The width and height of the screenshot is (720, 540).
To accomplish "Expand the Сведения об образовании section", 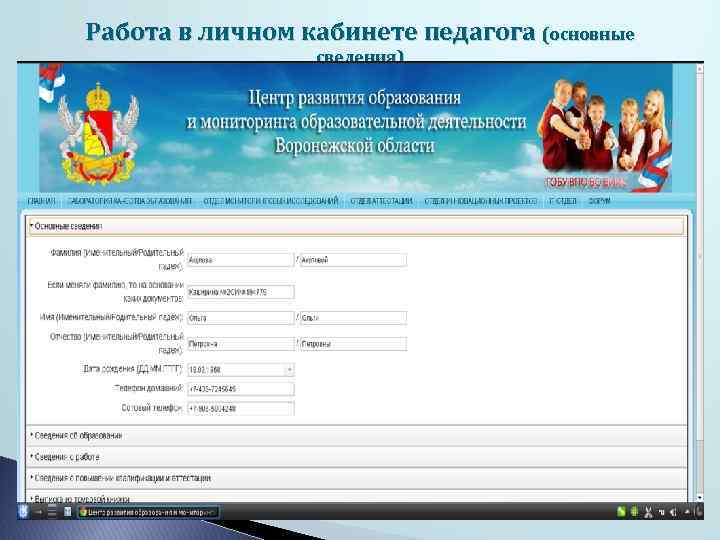I will [x=356, y=436].
